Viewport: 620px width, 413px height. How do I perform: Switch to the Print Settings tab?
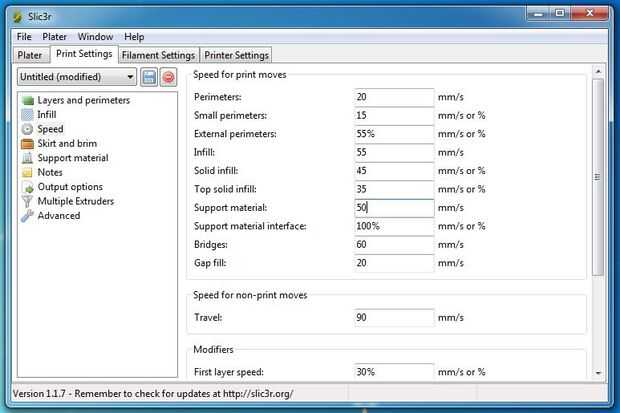[84, 54]
